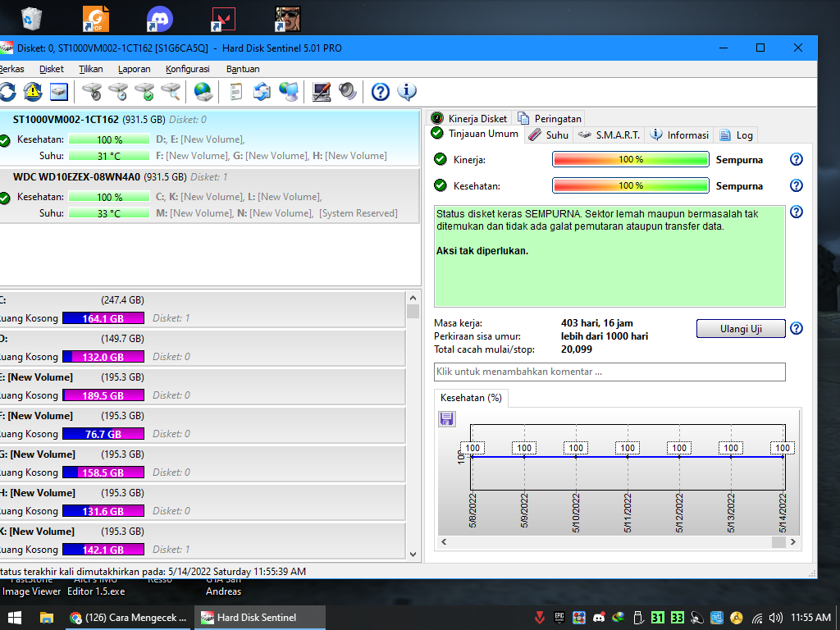Image resolution: width=840 pixels, height=630 pixels.
Task: Switch to the Log tab
Action: (x=736, y=135)
